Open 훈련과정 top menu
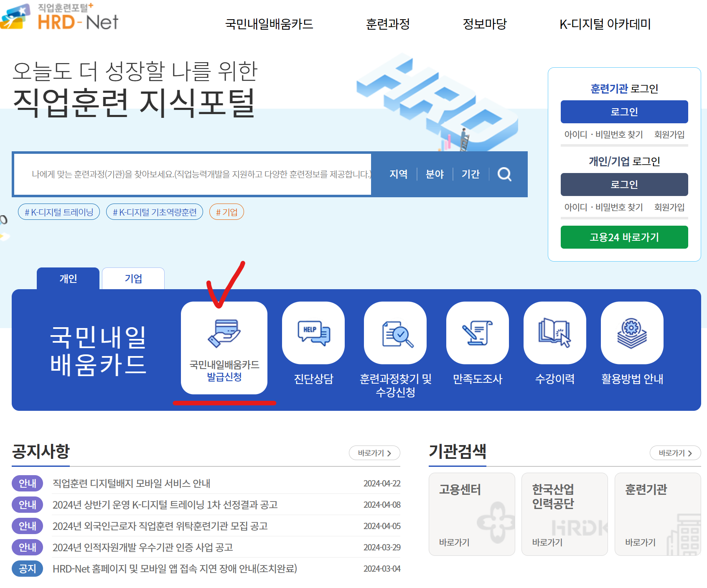The image size is (707, 588). click(x=388, y=24)
